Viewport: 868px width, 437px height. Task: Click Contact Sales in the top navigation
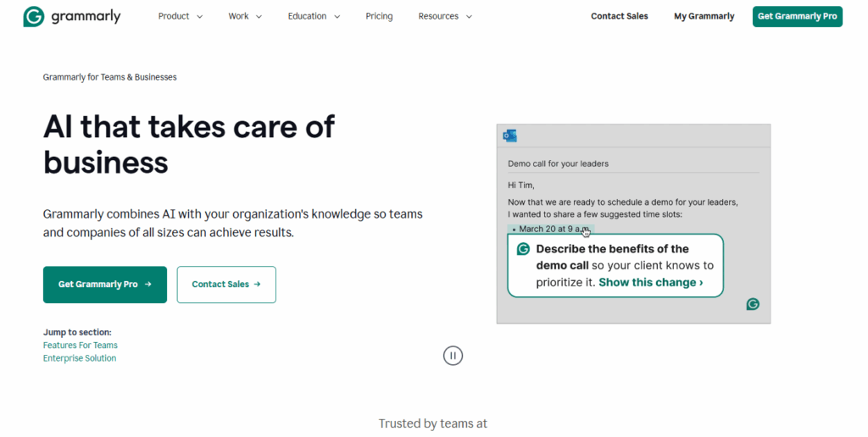coord(620,16)
